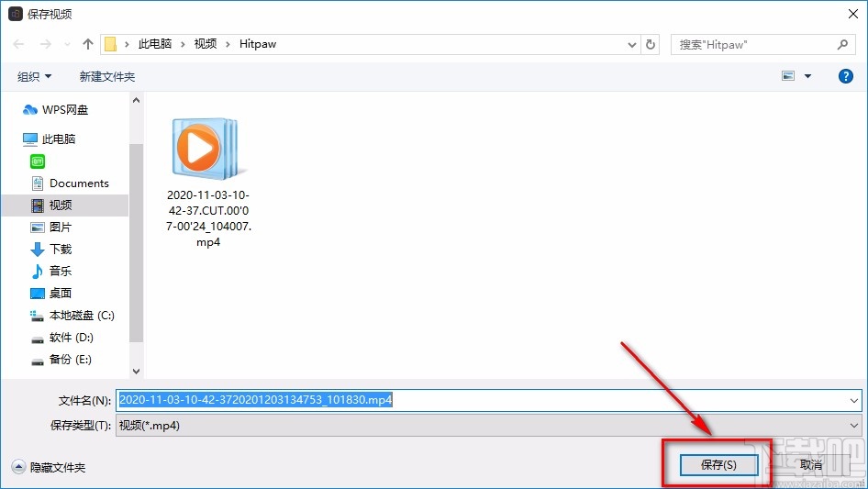
Task: Click the 文件名 input field
Action: [x=488, y=400]
